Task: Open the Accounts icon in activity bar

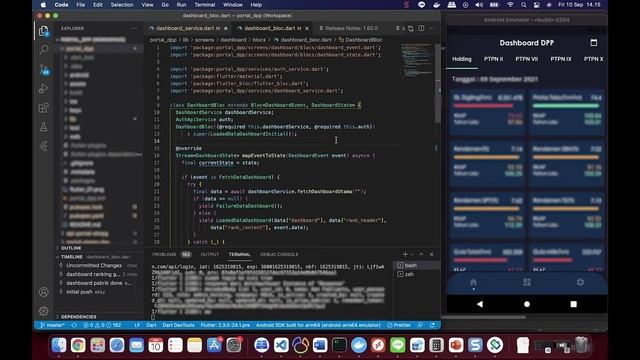Action: (43, 292)
